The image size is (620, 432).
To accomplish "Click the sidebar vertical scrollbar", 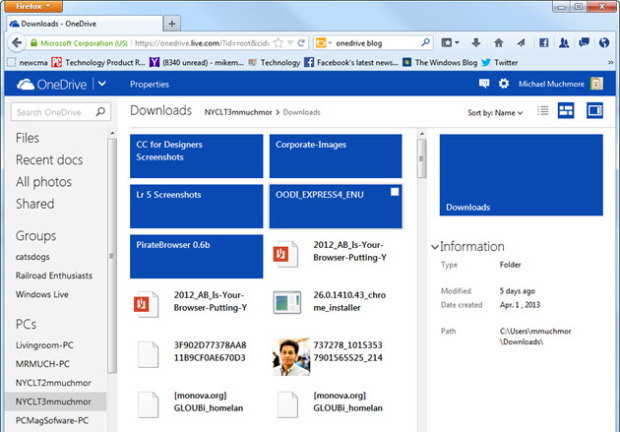I will (x=112, y=256).
